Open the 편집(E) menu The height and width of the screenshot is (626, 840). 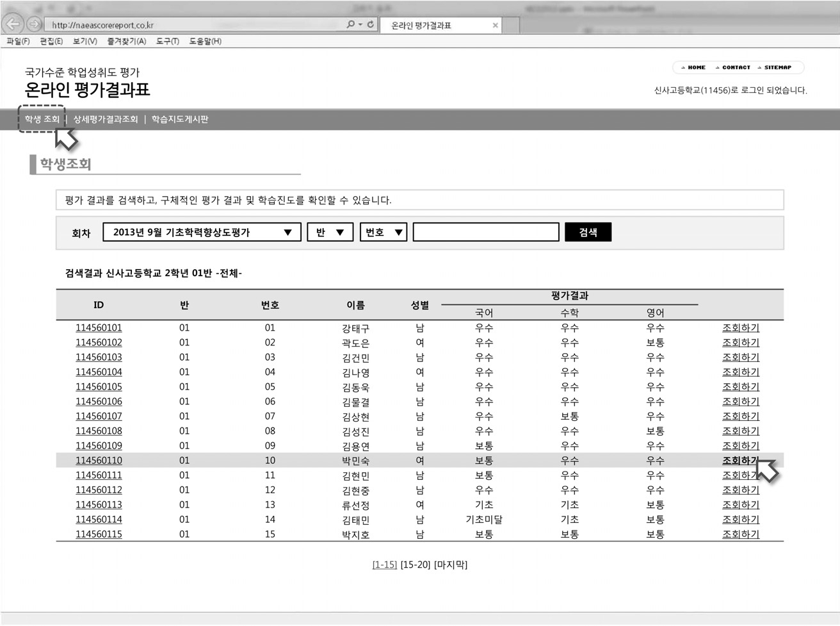[51, 41]
